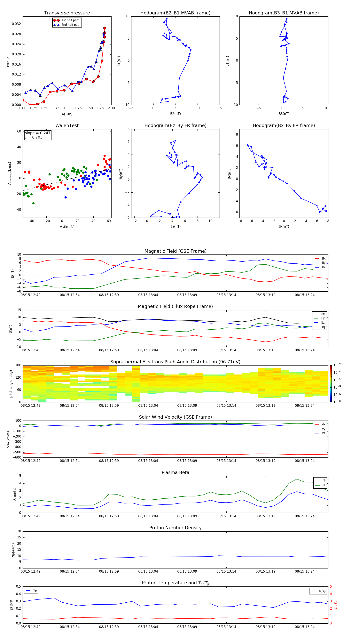
Task: Click the 'Hodogram(Bx_By FR frame)' title
Action: pyautogui.click(x=284, y=125)
